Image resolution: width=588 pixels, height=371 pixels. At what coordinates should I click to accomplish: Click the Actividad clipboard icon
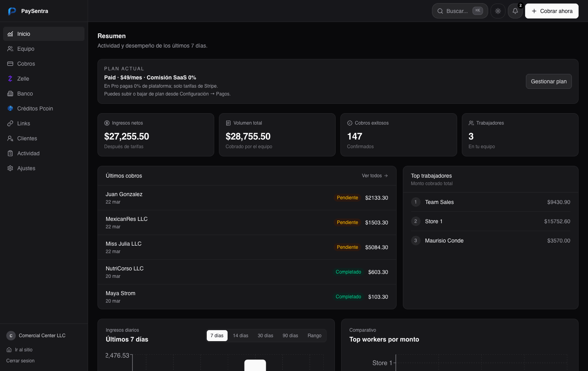[x=10, y=153]
